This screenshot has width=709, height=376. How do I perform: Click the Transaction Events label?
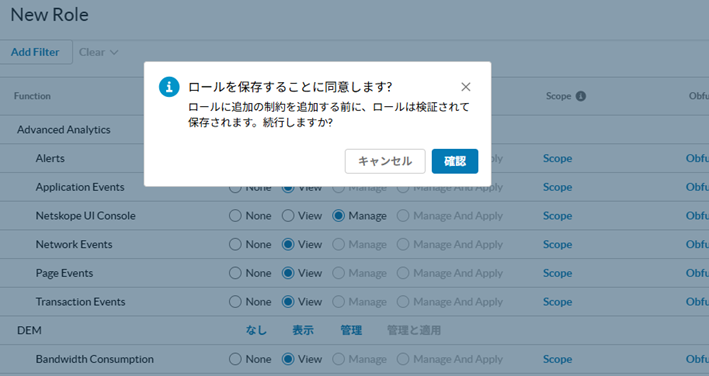tap(80, 302)
